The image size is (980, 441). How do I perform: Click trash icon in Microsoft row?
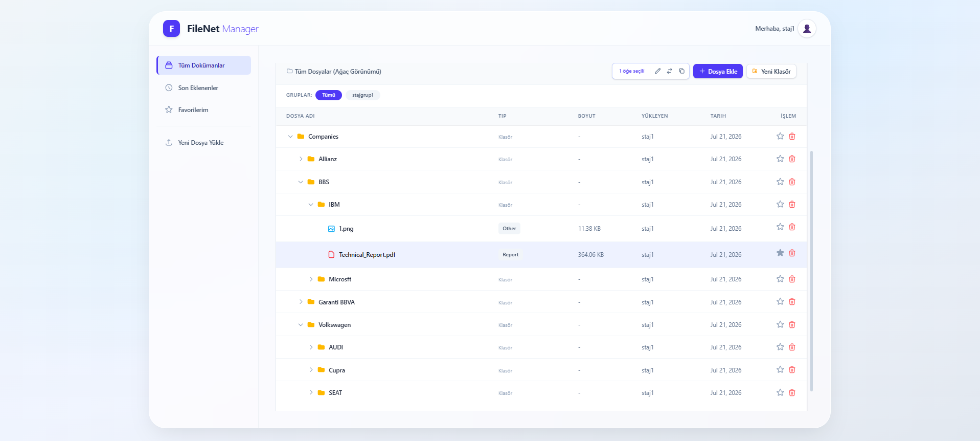coord(792,279)
